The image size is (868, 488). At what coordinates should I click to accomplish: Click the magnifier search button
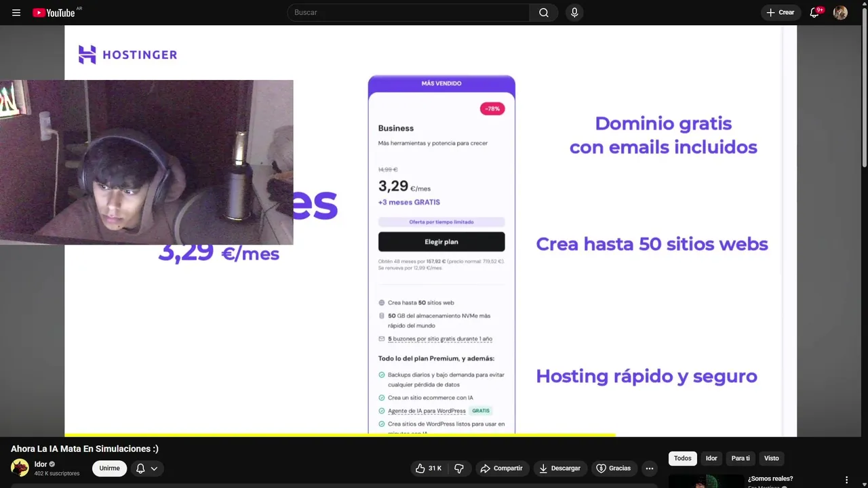[x=544, y=12]
